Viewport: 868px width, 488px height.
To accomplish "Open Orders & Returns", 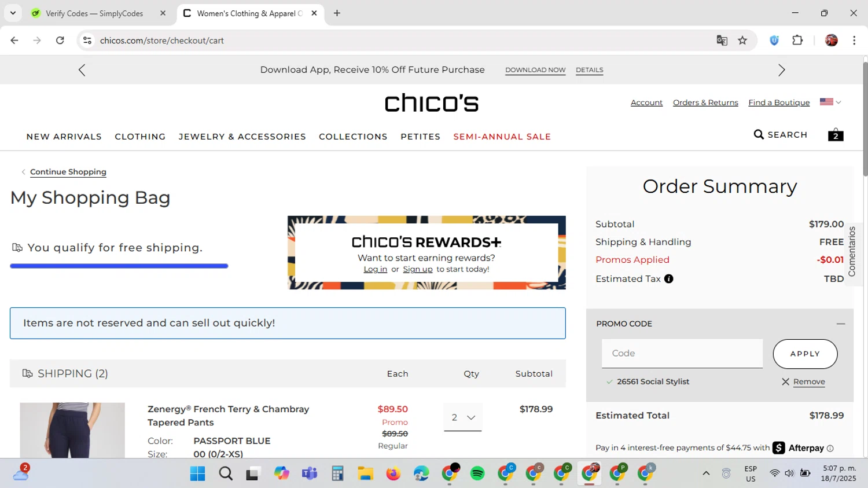I will [705, 102].
